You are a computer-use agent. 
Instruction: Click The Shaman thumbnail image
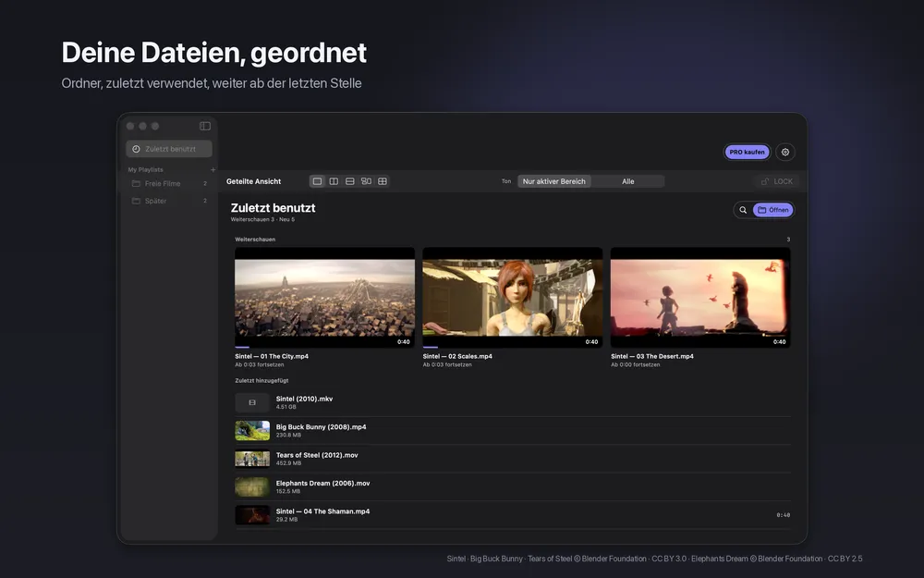coord(252,515)
